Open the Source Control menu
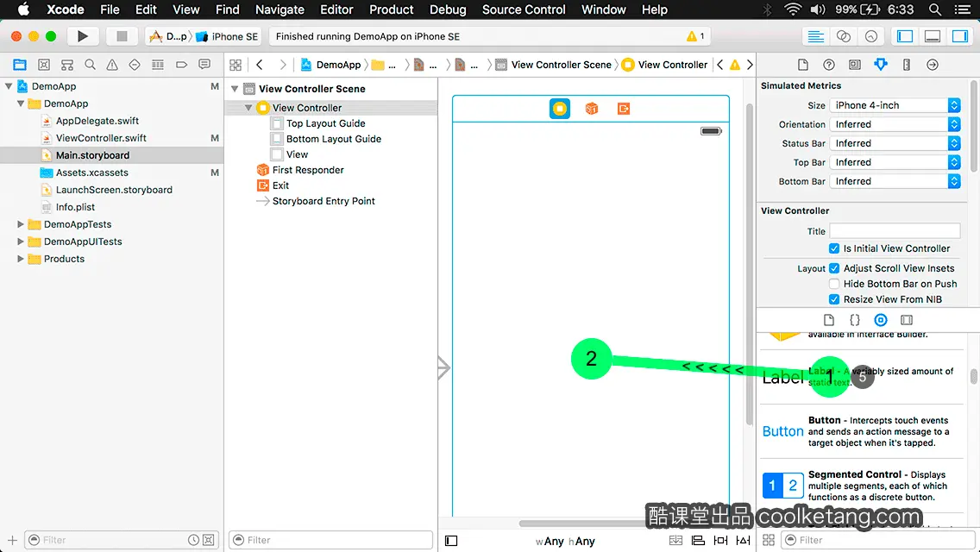Viewport: 980px width, 552px height. coord(523,9)
